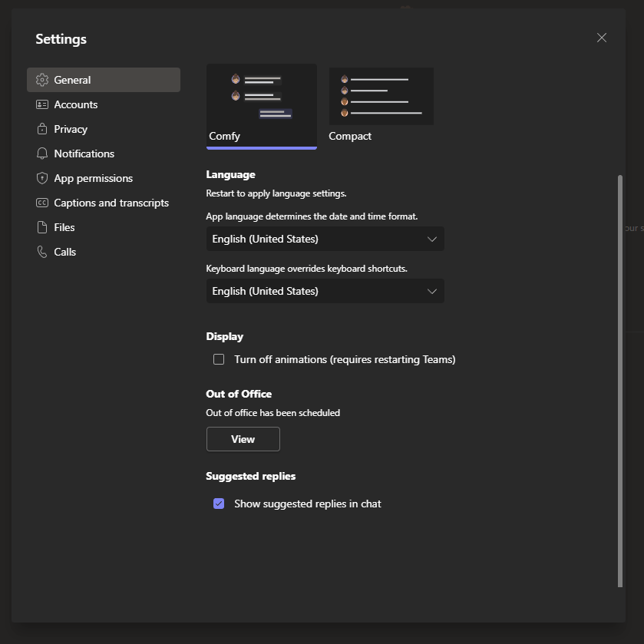The image size is (644, 644).
Task: Click the Files document icon
Action: 42,227
